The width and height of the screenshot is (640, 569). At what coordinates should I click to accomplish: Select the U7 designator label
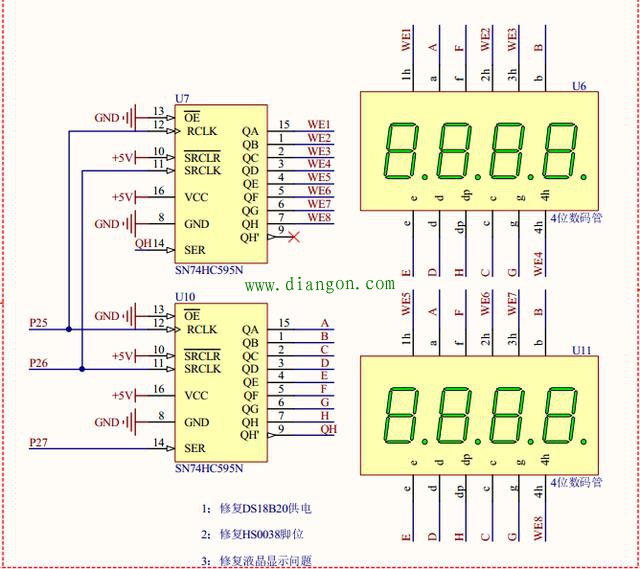coord(182,98)
